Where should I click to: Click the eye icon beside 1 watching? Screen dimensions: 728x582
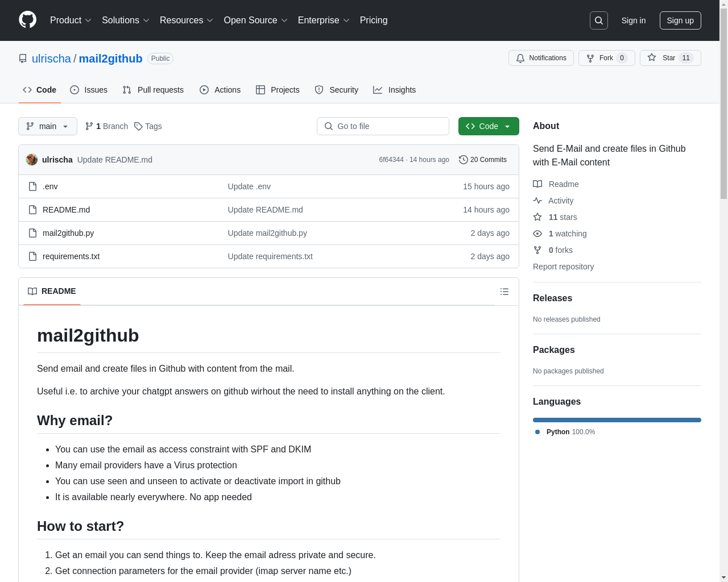537,234
